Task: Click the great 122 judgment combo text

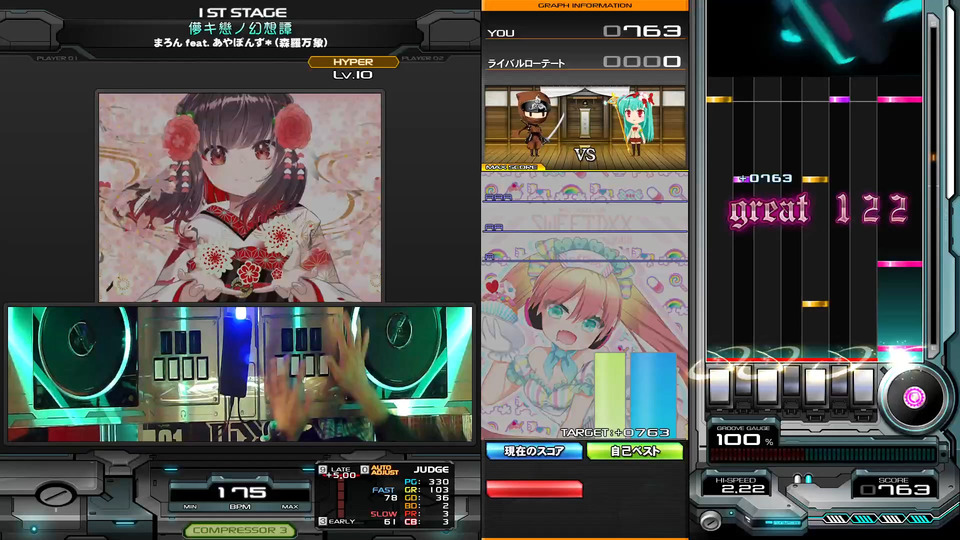Action: tap(818, 210)
